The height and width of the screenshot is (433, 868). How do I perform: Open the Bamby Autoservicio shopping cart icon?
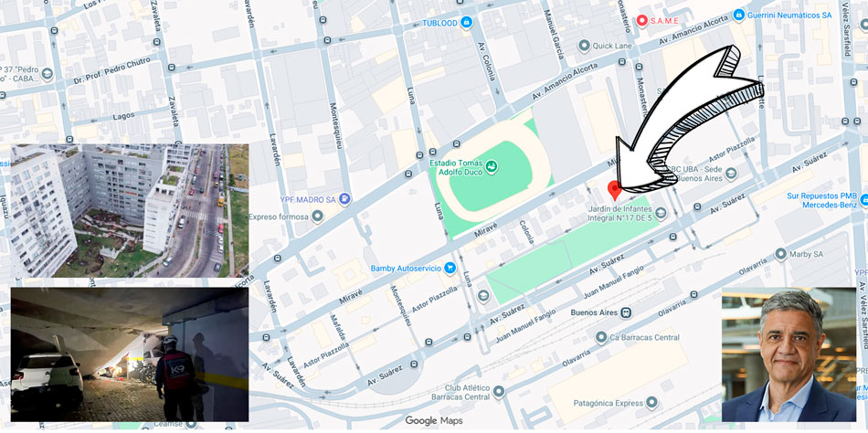(450, 268)
